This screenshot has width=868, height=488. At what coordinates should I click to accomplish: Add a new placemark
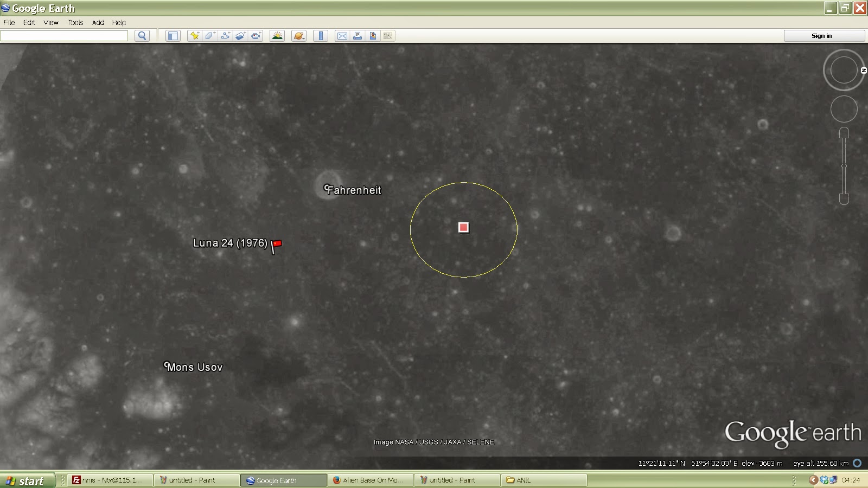click(194, 36)
